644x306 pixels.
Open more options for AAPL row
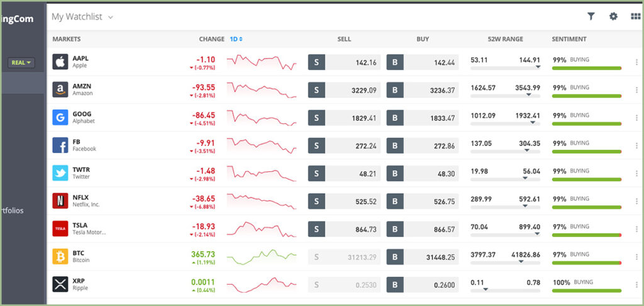pyautogui.click(x=636, y=62)
